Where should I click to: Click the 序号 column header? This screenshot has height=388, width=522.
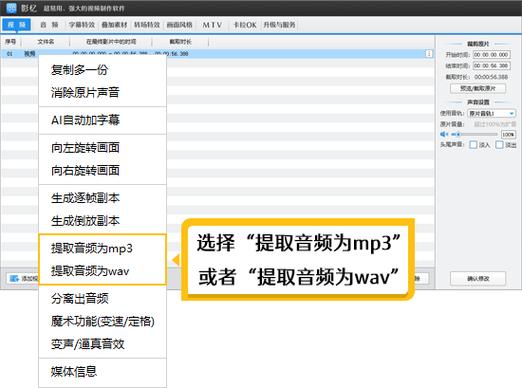[10, 42]
